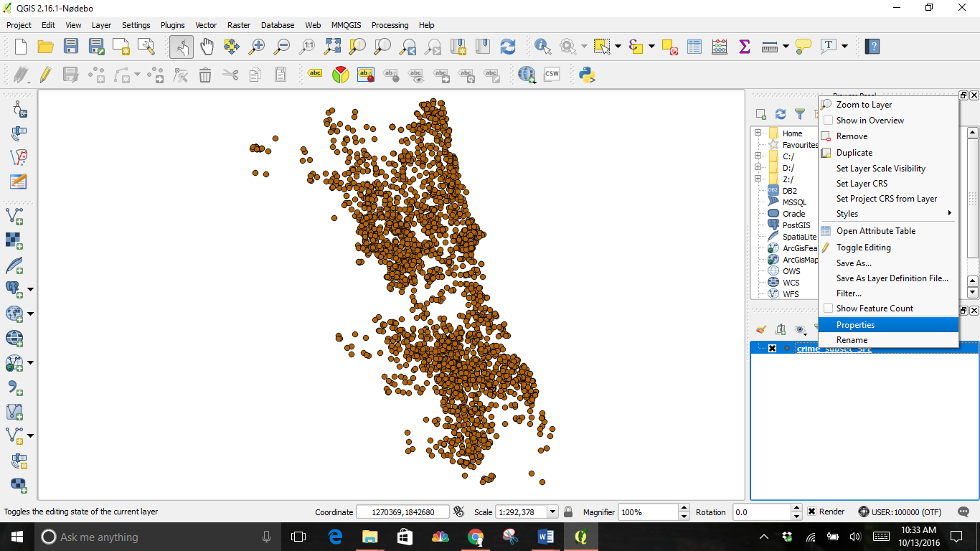Viewport: 980px width, 551px height.
Task: Click the Zoom Full extent icon
Action: [332, 47]
